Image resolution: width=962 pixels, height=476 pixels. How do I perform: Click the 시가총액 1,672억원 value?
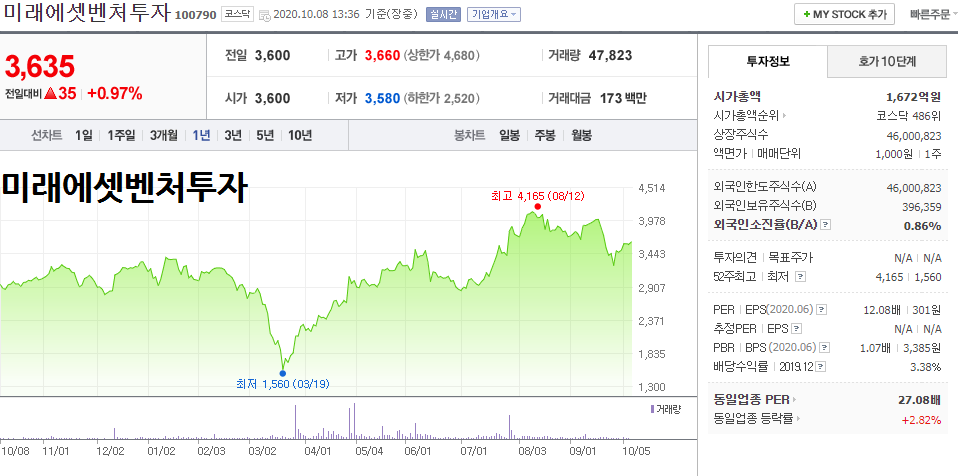(914, 96)
